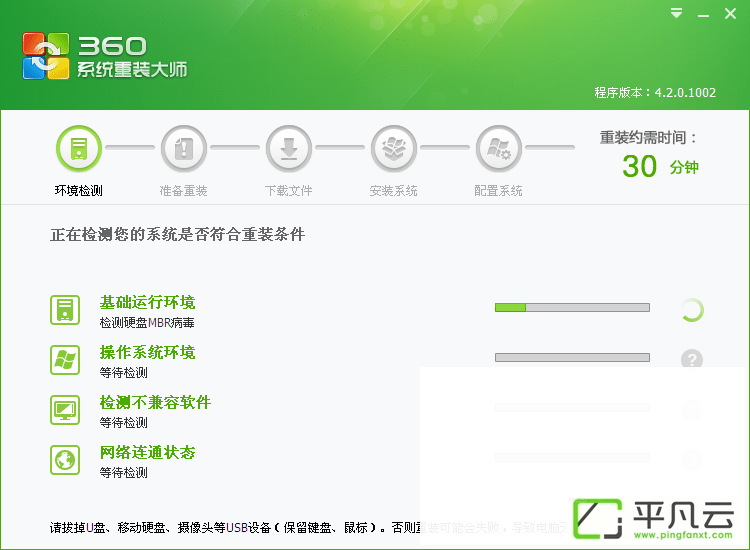Click the 重装约需时间 label
The image size is (750, 550).
coord(648,138)
